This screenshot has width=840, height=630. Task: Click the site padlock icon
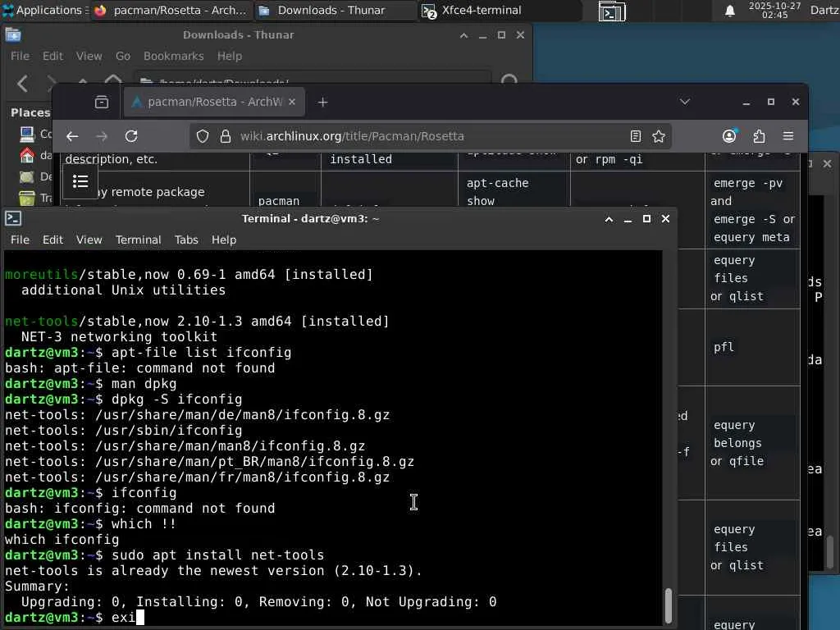click(226, 136)
